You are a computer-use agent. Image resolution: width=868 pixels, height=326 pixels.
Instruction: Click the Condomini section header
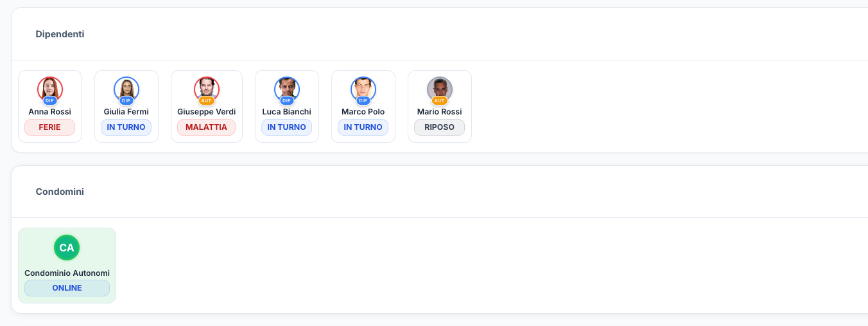pos(60,192)
